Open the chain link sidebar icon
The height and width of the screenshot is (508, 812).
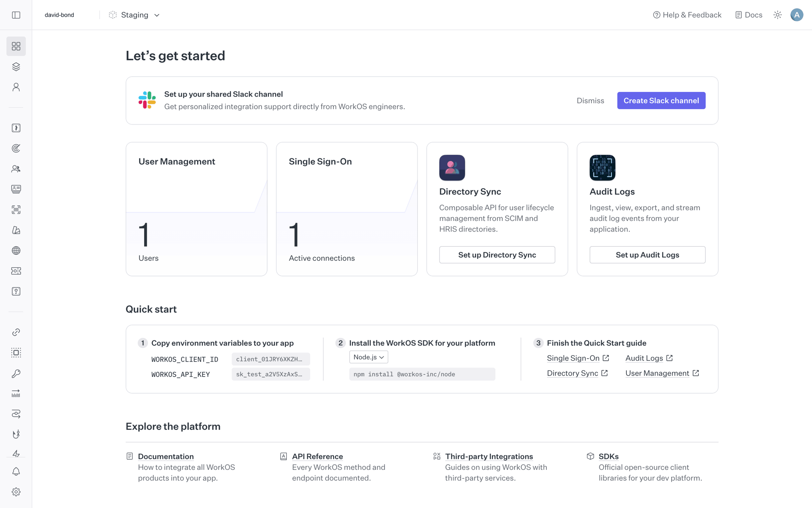(x=16, y=332)
